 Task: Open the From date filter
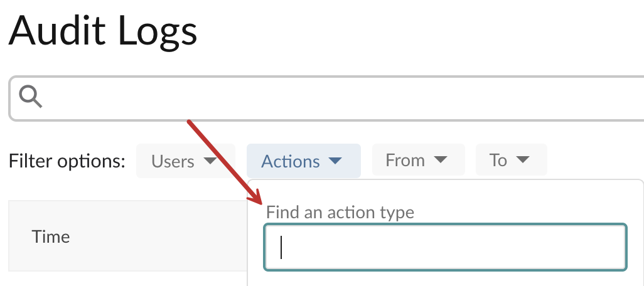[418, 159]
